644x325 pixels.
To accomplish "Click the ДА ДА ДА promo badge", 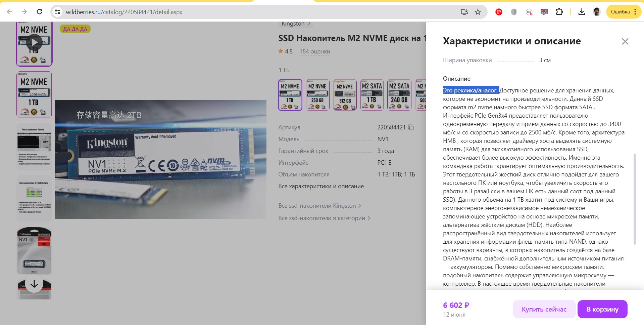I will pos(75,29).
